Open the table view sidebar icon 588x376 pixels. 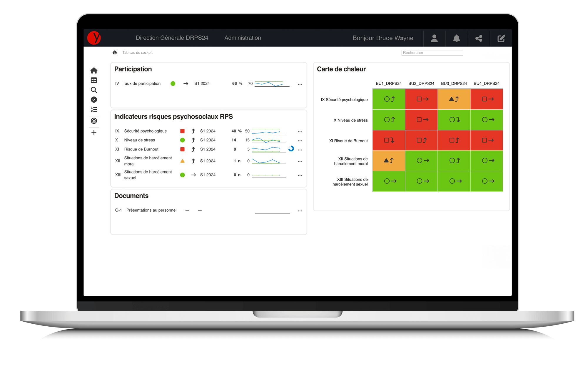(x=94, y=80)
